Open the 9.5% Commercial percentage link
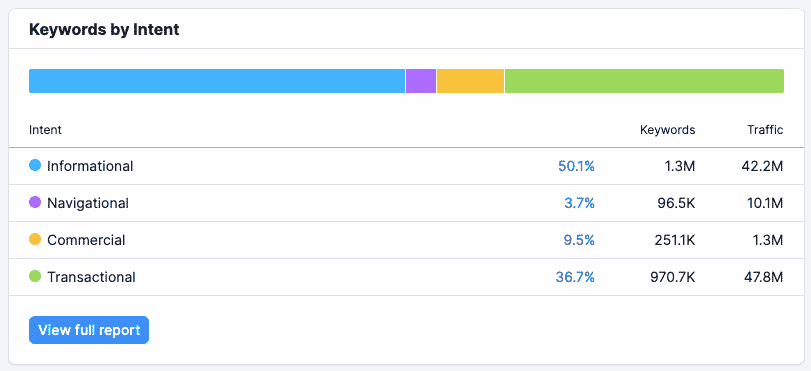The width and height of the screenshot is (811, 371). 579,240
